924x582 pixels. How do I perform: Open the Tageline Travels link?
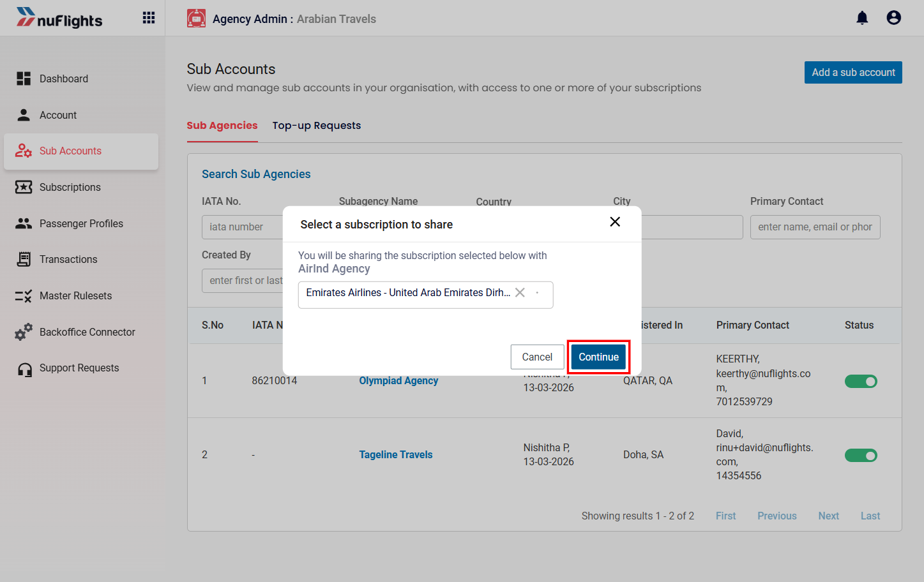(x=396, y=454)
